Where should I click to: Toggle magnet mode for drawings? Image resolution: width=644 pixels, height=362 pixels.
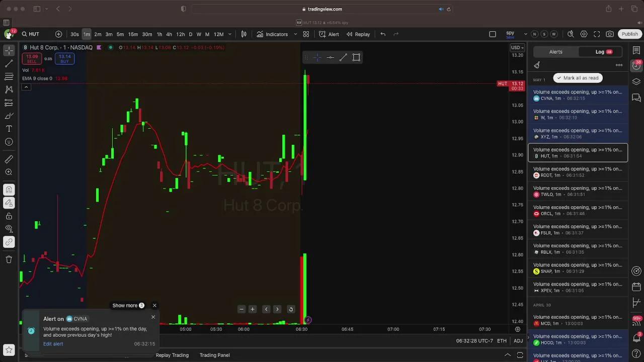9,190
